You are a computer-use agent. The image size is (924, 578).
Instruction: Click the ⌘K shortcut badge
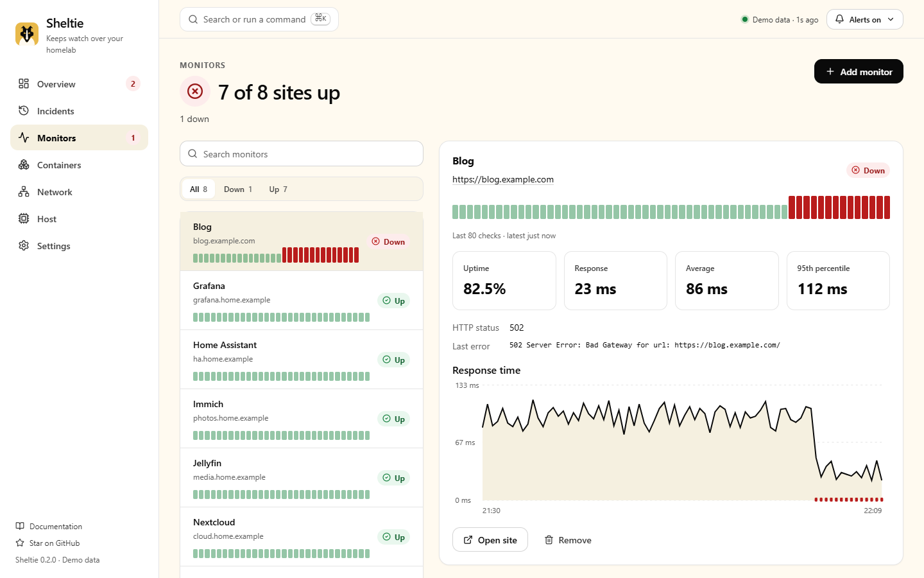pyautogui.click(x=321, y=19)
